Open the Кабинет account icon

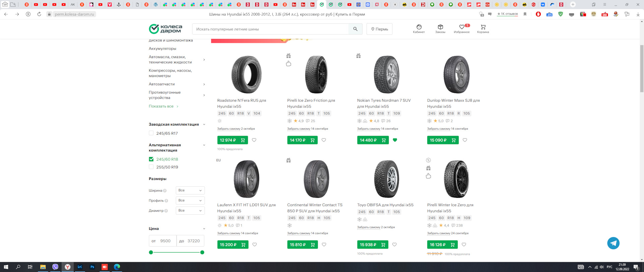click(x=419, y=29)
